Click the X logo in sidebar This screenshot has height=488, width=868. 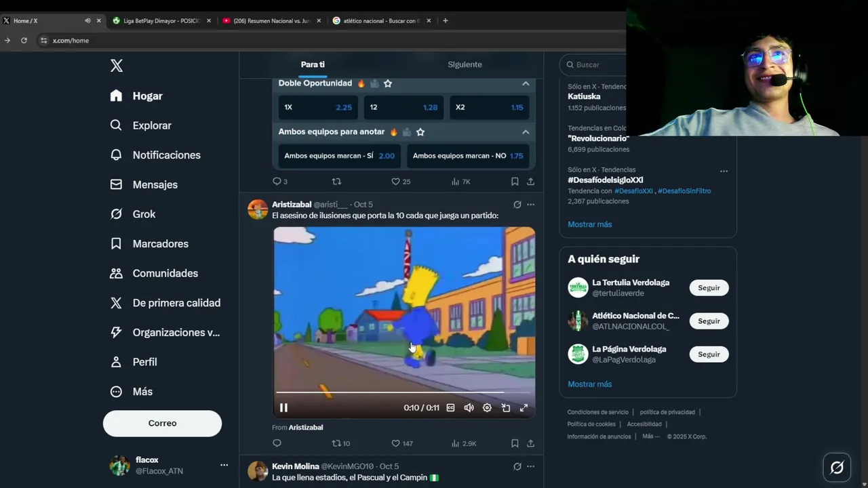tap(117, 66)
